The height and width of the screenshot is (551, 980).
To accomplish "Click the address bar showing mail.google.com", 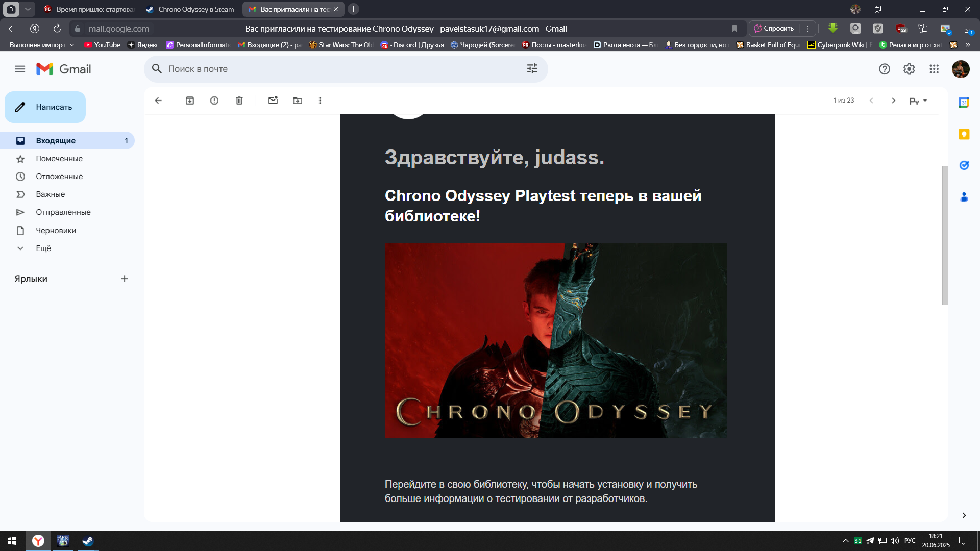I will [x=119, y=29].
